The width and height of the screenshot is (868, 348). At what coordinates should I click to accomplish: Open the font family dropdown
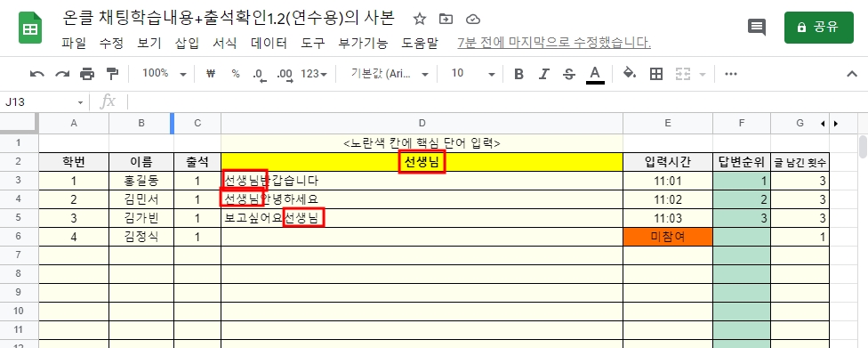(390, 74)
